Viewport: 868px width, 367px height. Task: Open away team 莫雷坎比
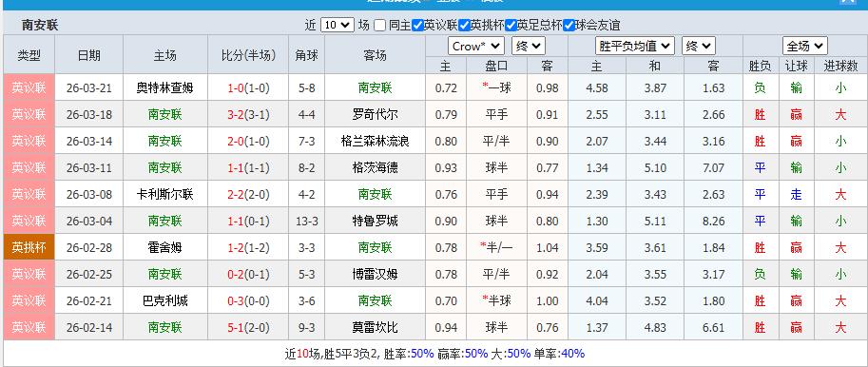point(375,327)
